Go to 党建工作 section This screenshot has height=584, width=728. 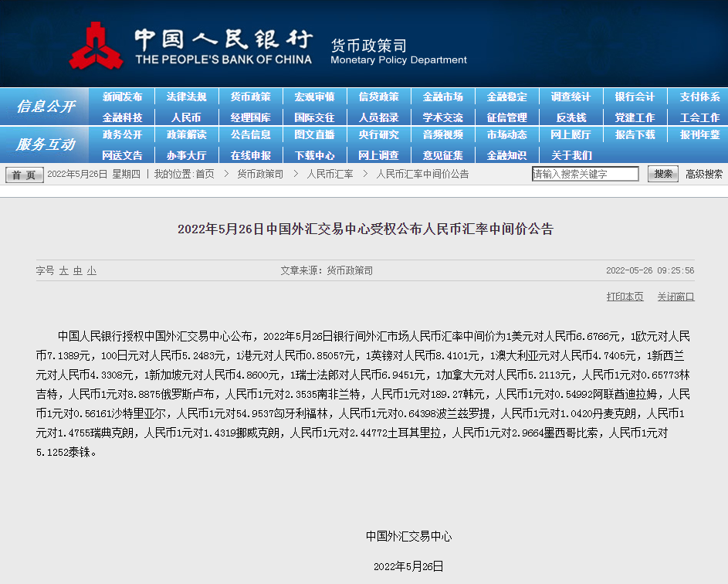(x=635, y=117)
